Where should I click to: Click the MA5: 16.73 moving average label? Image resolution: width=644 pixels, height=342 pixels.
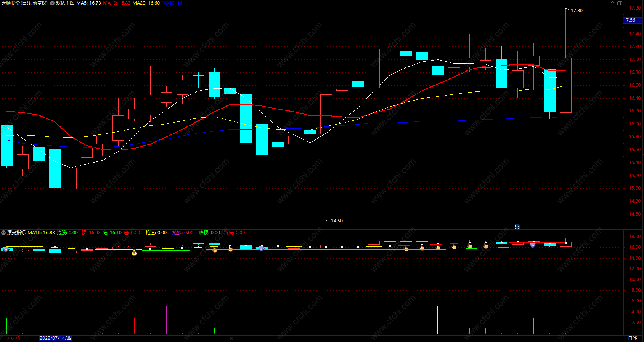tap(88, 3)
